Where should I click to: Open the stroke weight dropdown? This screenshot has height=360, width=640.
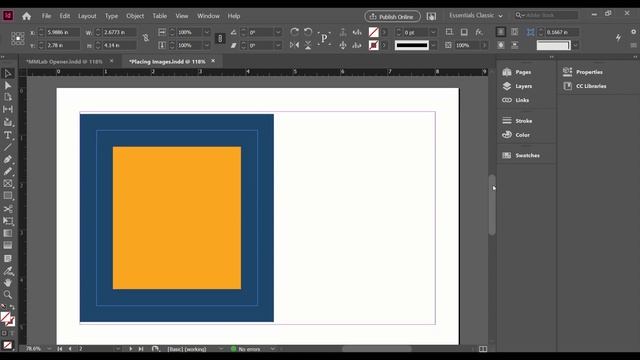433,32
